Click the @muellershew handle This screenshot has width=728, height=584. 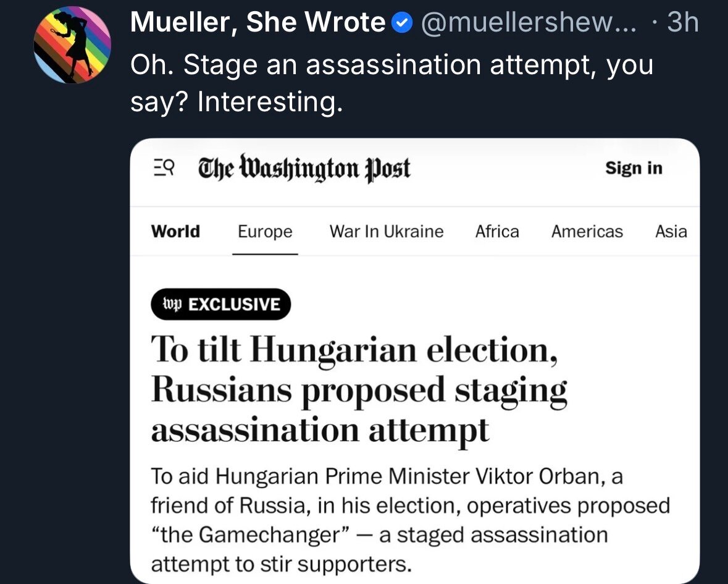pos(528,23)
